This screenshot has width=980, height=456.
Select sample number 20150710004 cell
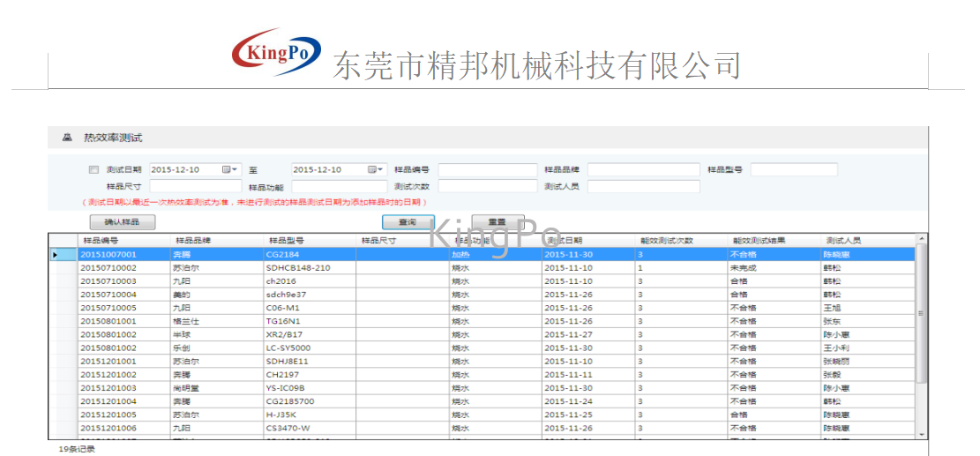(x=123, y=295)
